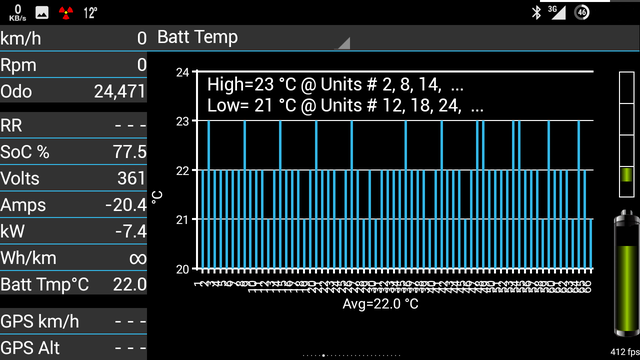Select the GPS Alt row
This screenshot has width=640, height=360.
pyautogui.click(x=73, y=348)
